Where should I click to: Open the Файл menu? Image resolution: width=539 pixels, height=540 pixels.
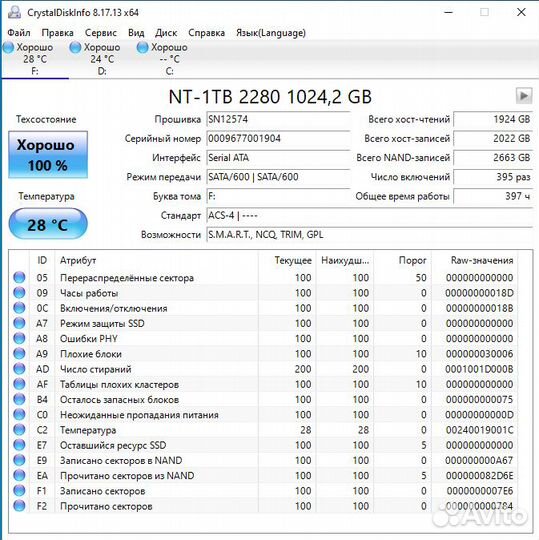tap(19, 33)
